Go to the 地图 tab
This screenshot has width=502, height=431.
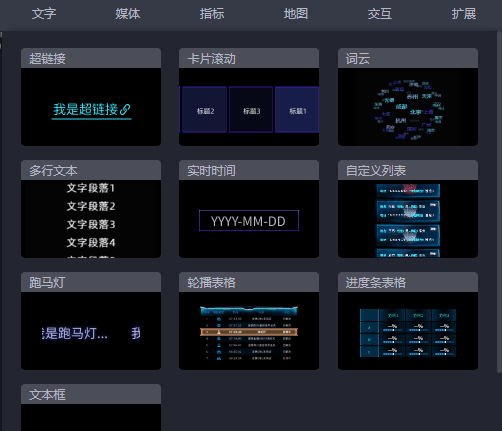pyautogui.click(x=296, y=14)
